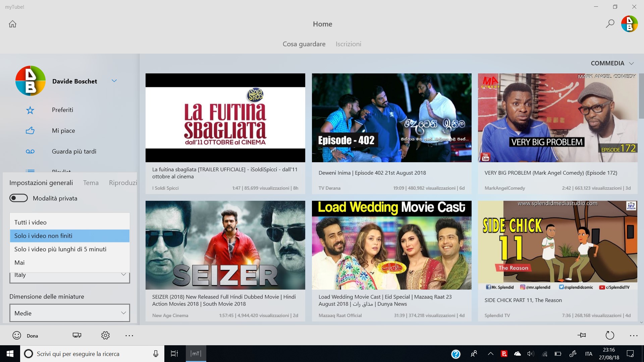Viewport: 644px width, 362px height.
Task: Open Guarda più tardi icon
Action: [30, 152]
